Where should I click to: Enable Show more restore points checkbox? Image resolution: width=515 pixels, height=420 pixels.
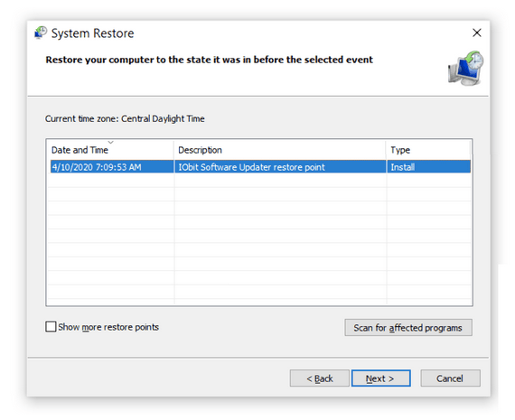pos(51,327)
